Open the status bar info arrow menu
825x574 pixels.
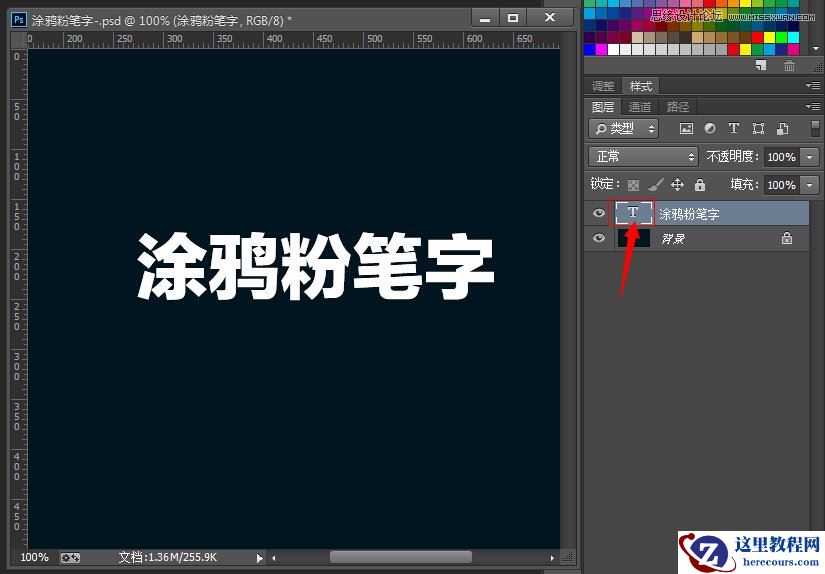[259, 557]
